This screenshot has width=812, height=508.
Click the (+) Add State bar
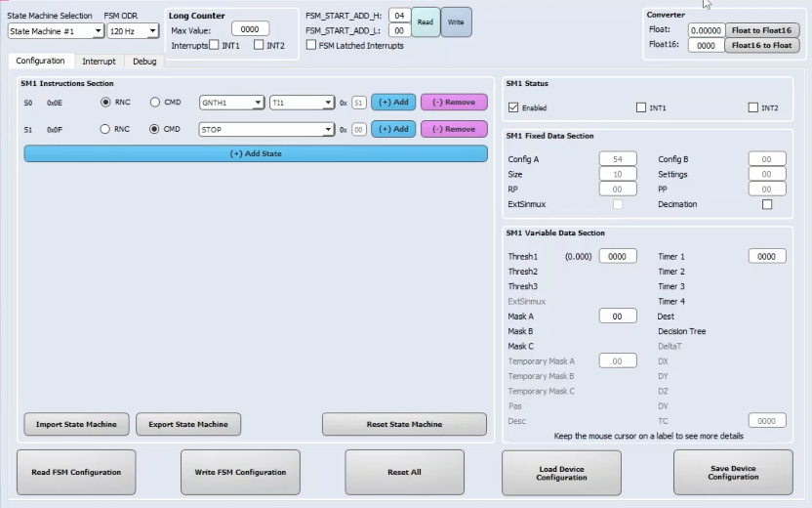coord(256,154)
